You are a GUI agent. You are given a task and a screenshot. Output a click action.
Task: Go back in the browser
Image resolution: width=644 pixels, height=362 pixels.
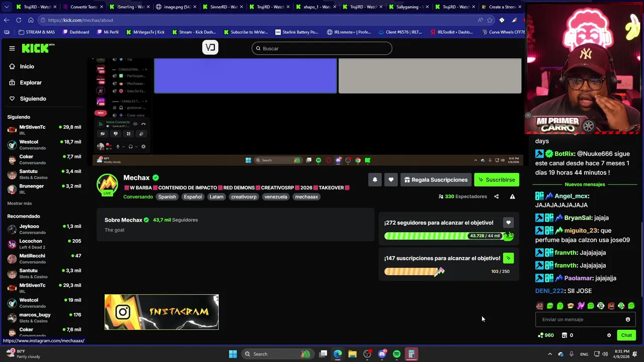[x=7, y=20]
